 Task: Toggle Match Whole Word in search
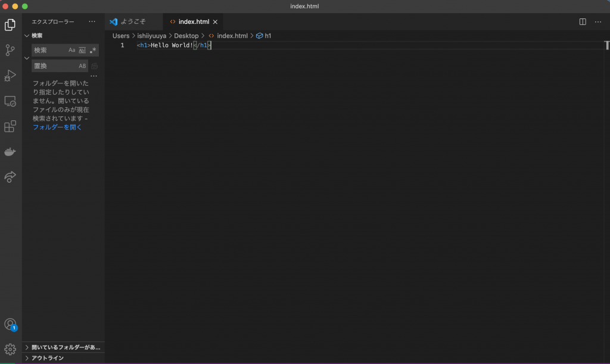[x=82, y=51]
